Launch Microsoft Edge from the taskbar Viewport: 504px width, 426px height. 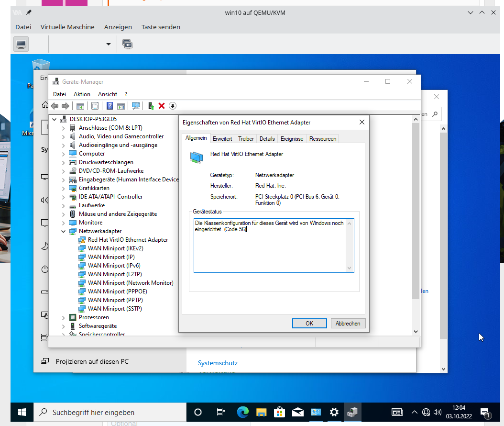pos(243,412)
